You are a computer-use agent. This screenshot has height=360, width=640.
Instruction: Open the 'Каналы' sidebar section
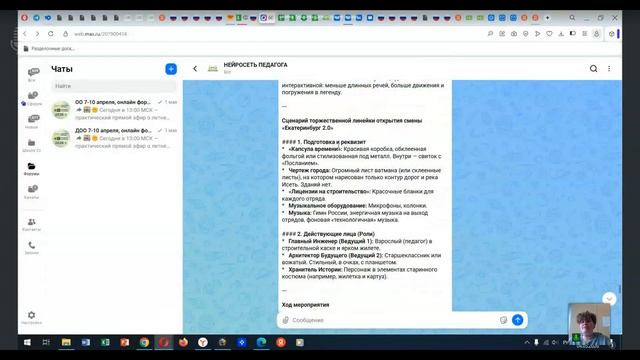(x=32, y=191)
